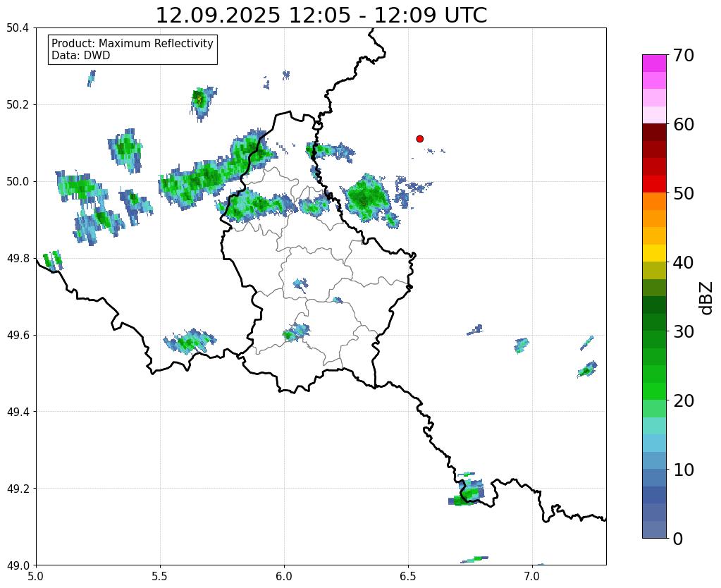This screenshot has height=588, width=721.
Task: Click the small echo near 49.5N 7.2E
Action: pyautogui.click(x=587, y=369)
